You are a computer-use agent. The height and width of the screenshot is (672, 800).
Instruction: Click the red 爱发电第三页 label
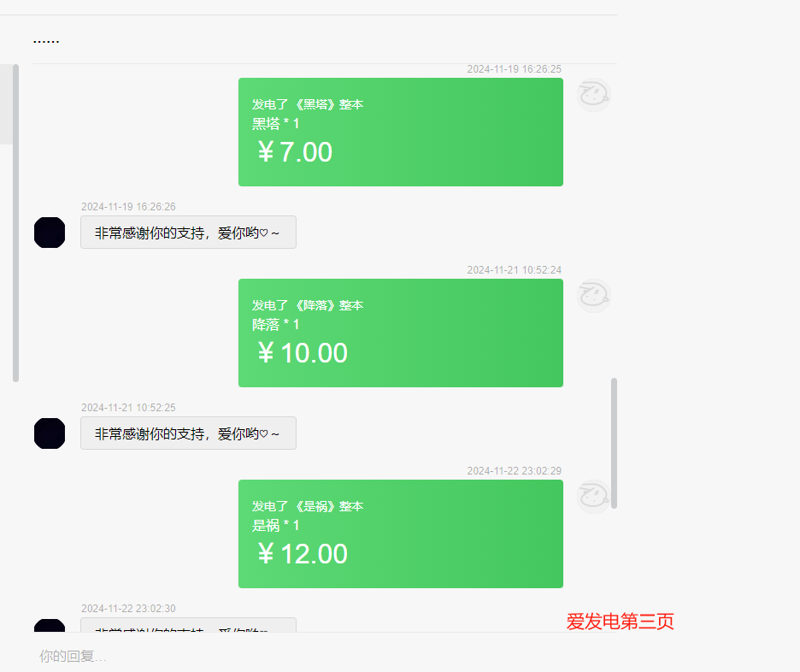pos(620,621)
